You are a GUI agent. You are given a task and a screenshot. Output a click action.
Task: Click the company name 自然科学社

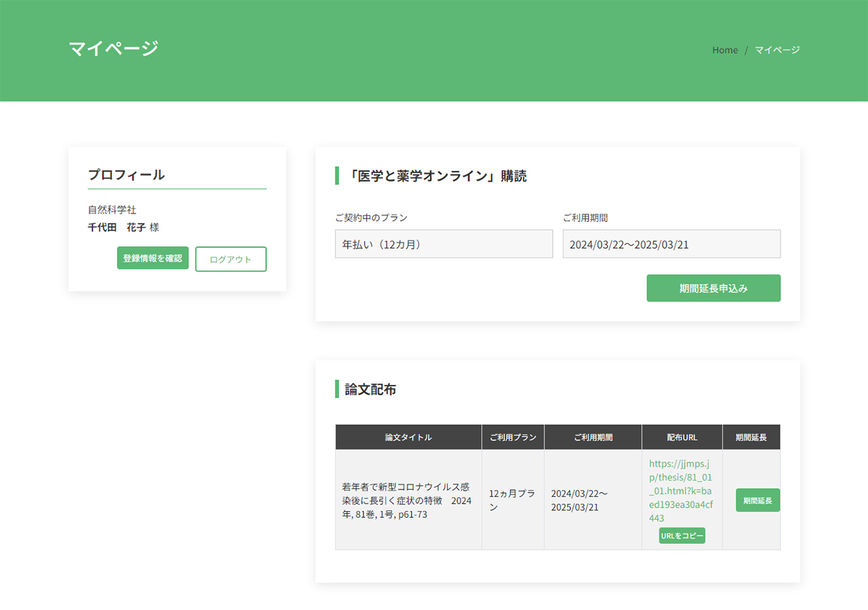click(x=112, y=210)
